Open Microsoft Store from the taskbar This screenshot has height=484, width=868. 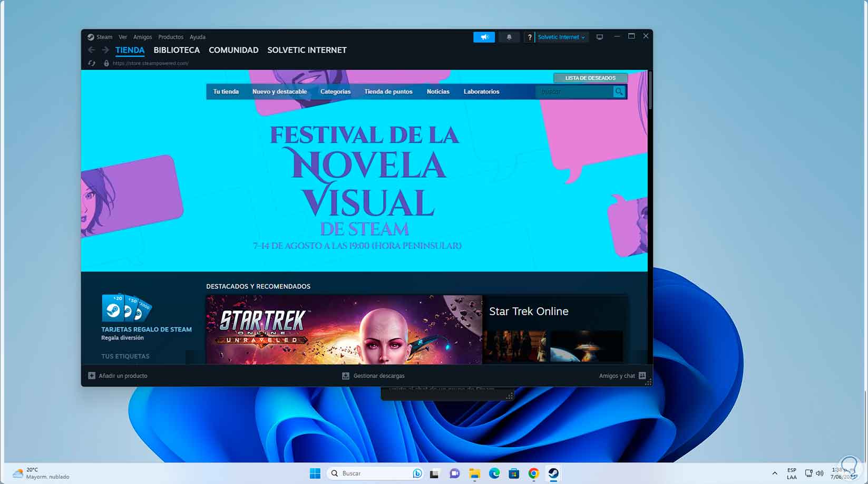point(514,473)
